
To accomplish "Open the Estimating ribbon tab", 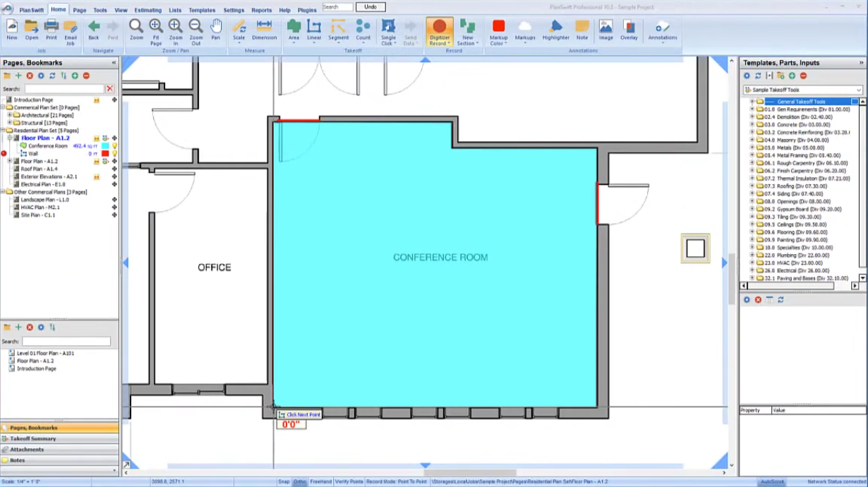I will (147, 10).
